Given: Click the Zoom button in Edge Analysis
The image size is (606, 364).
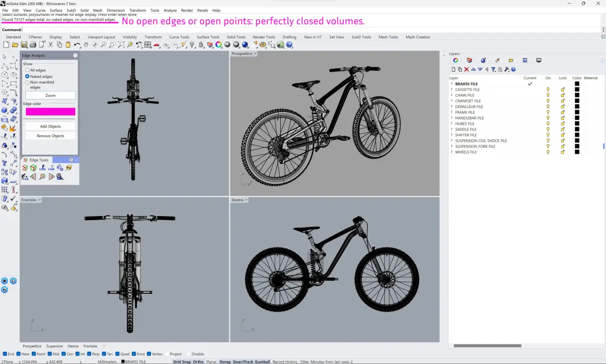Looking at the screenshot, I should tap(50, 95).
